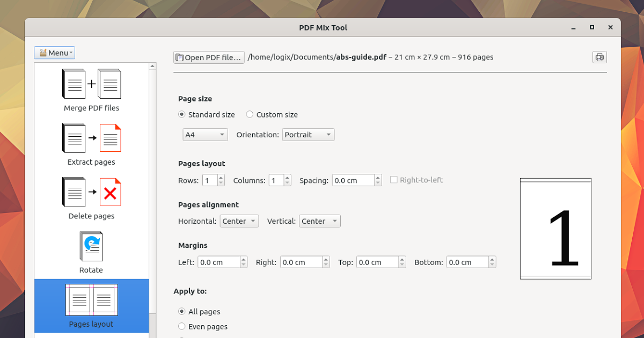The height and width of the screenshot is (338, 644).
Task: Toggle the Right-to-left checkbox
Action: tap(394, 180)
